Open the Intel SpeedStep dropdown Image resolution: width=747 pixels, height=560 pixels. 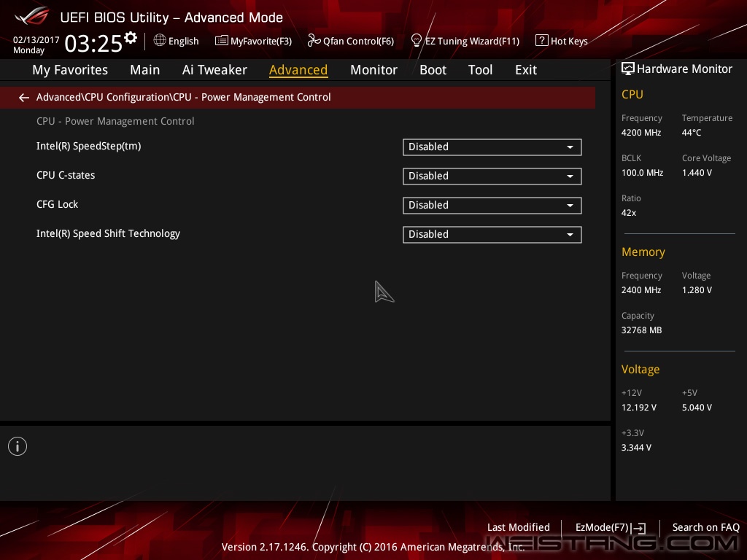click(492, 147)
